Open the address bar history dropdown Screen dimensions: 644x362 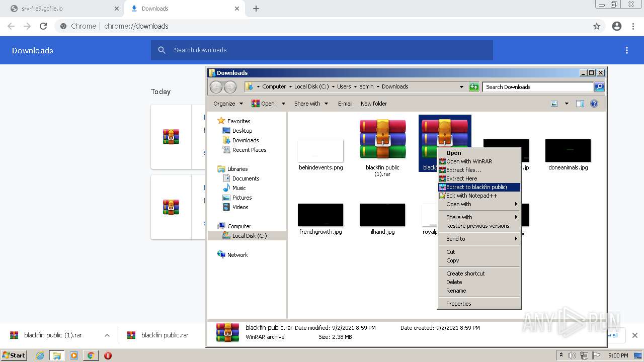coord(461,87)
